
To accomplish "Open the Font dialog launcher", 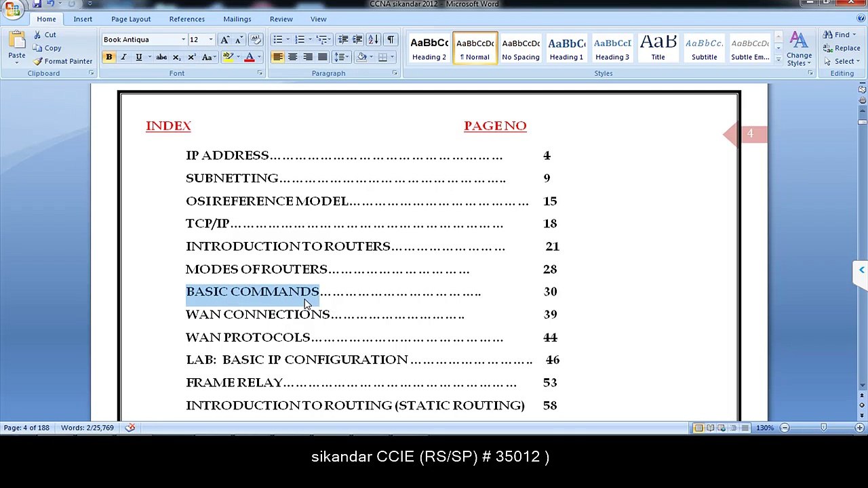I will click(x=260, y=73).
